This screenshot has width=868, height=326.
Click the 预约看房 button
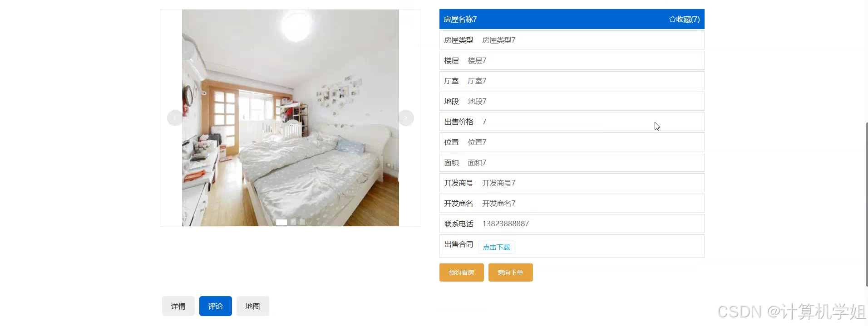tap(461, 272)
